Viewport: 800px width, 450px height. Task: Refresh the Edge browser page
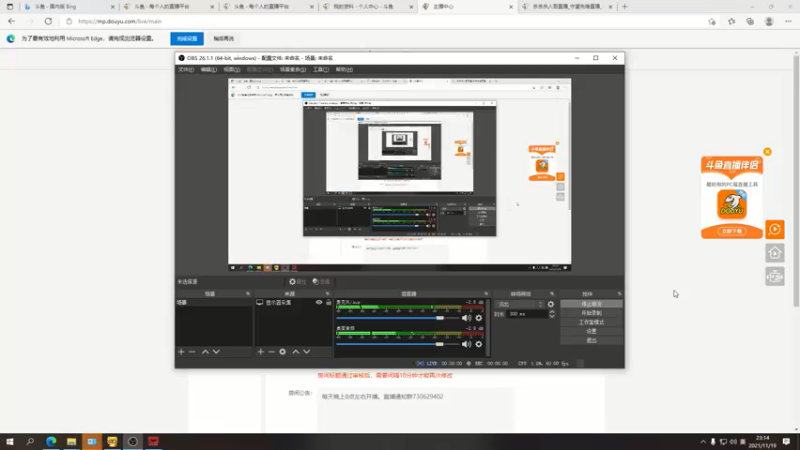pyautogui.click(x=48, y=21)
